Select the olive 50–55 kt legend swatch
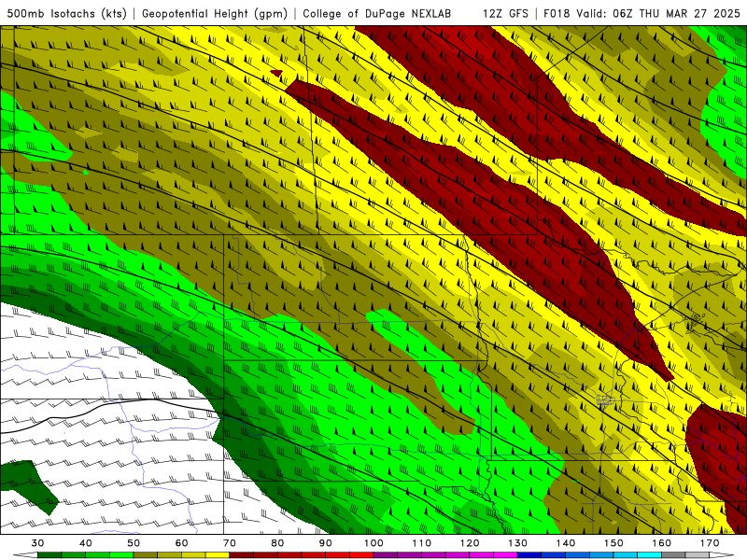Viewport: 747px width, 560px height. click(146, 555)
